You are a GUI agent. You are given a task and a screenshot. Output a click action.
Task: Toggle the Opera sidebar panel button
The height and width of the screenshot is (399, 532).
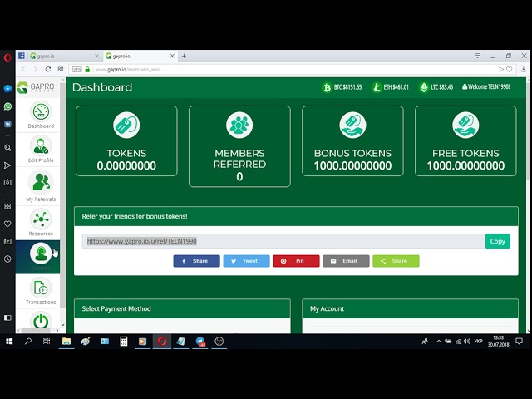7,318
